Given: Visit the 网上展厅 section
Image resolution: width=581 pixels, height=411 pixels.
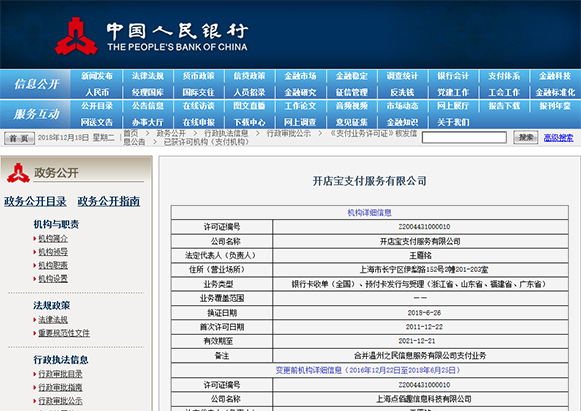Looking at the screenshot, I should pyautogui.click(x=453, y=106).
